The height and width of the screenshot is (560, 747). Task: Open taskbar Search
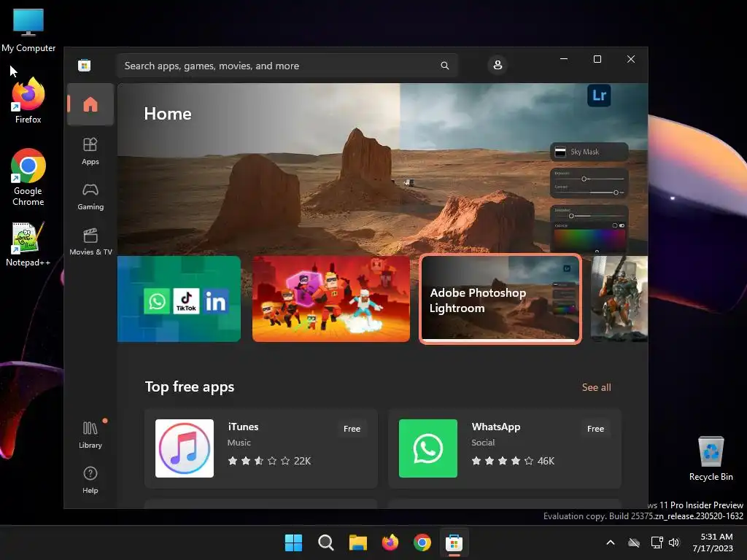pos(326,542)
